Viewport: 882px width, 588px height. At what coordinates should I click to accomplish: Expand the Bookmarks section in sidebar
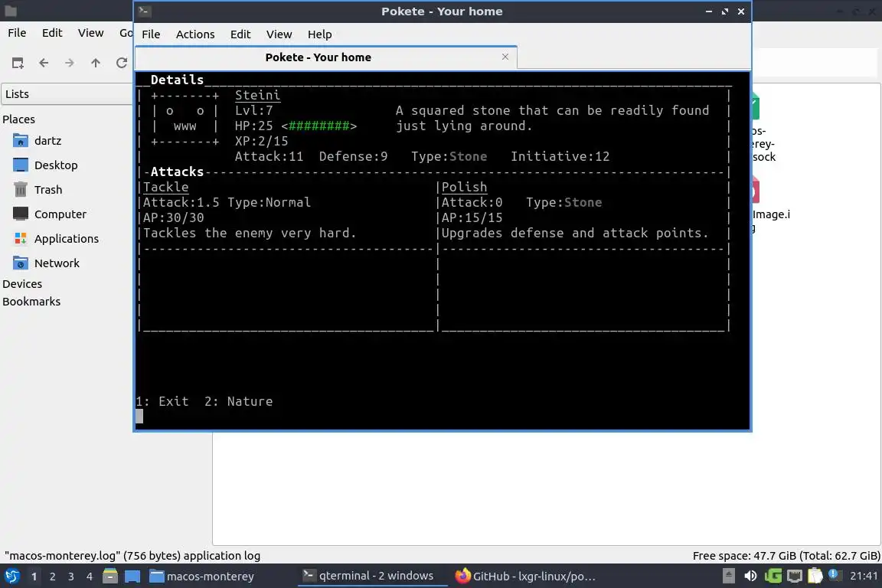tap(31, 302)
